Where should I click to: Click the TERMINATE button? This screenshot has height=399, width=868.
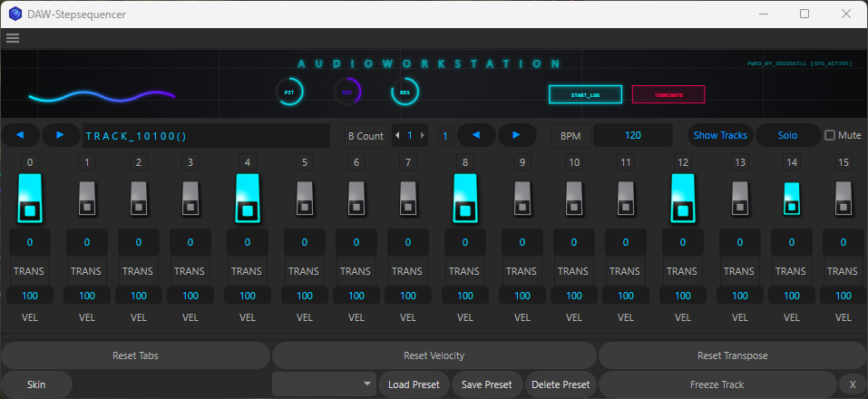coord(668,94)
